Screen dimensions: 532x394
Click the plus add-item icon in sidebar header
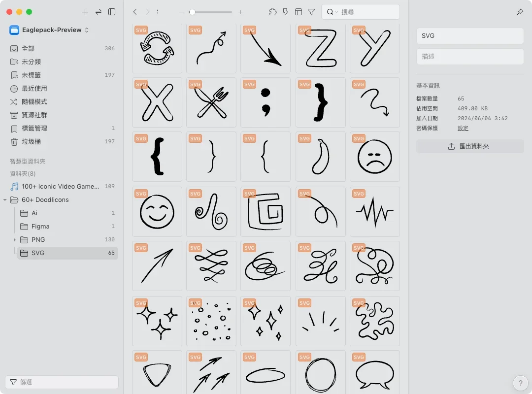[x=85, y=12]
